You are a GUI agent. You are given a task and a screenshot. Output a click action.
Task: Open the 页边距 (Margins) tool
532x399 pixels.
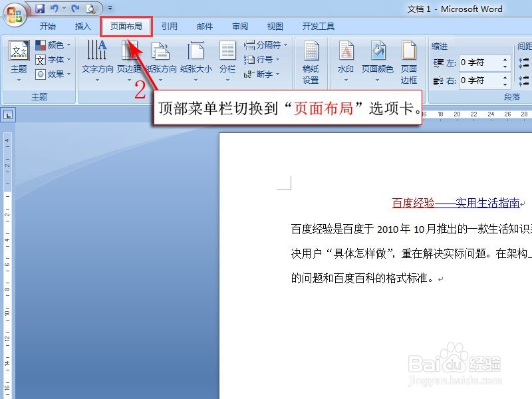pos(130,59)
